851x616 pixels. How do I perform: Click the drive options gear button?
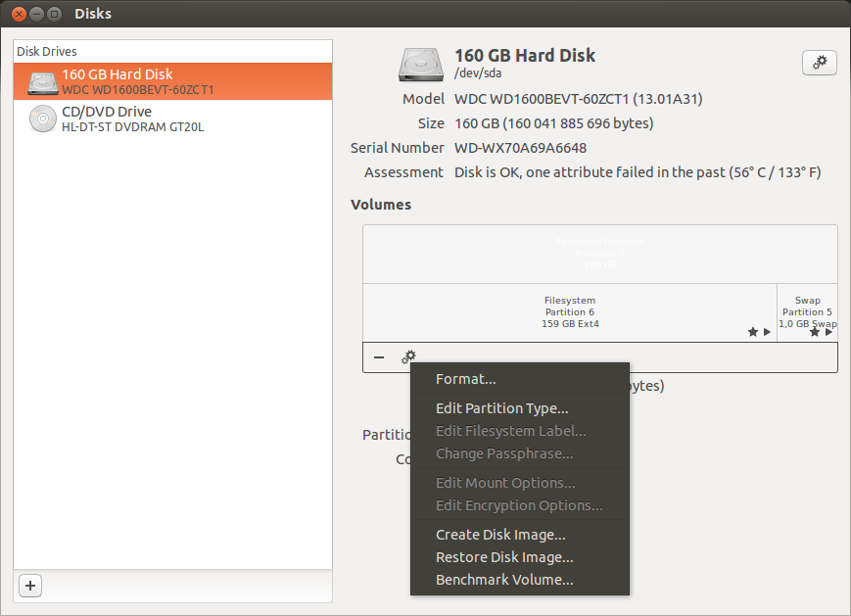pos(819,63)
